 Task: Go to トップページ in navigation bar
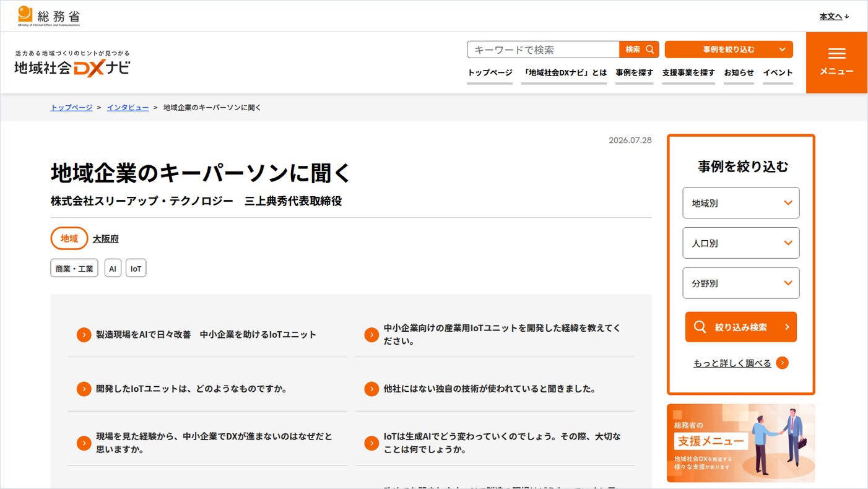[x=490, y=72]
